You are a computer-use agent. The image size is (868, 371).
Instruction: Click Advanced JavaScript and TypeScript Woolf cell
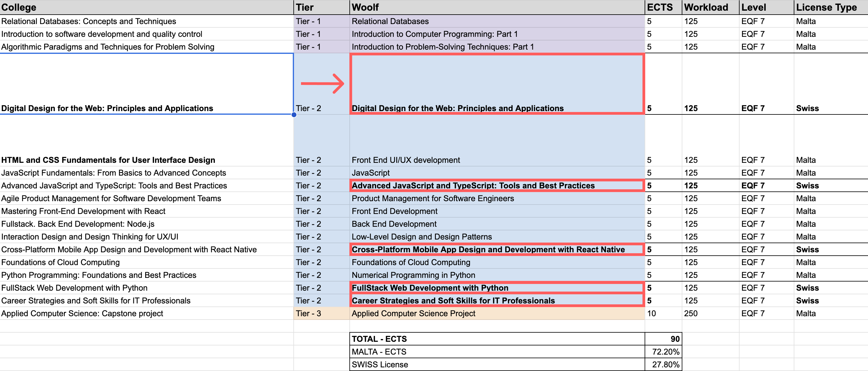coord(497,186)
